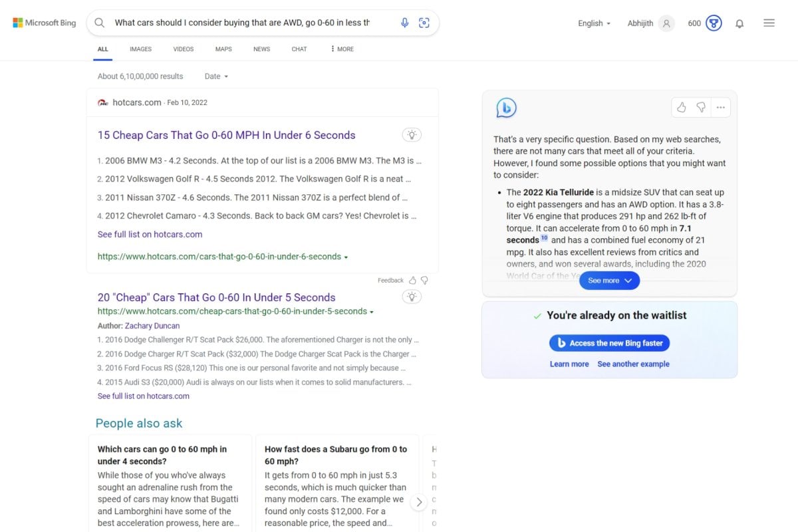Click Access the new Bing faster button

click(x=609, y=343)
